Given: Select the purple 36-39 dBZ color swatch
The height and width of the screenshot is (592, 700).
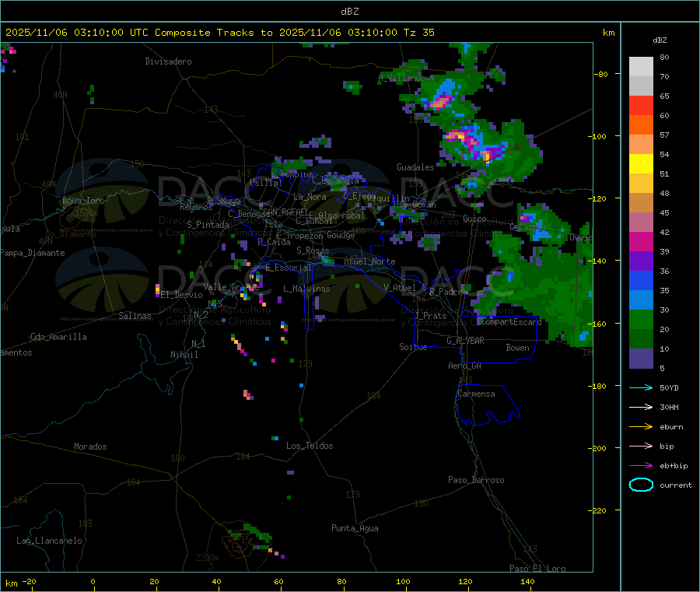Looking at the screenshot, I should pos(641,261).
